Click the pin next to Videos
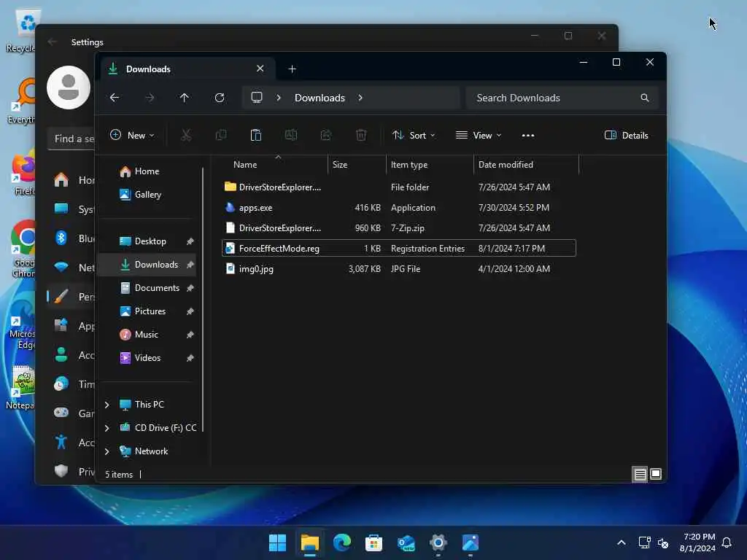The image size is (747, 560). (190, 358)
